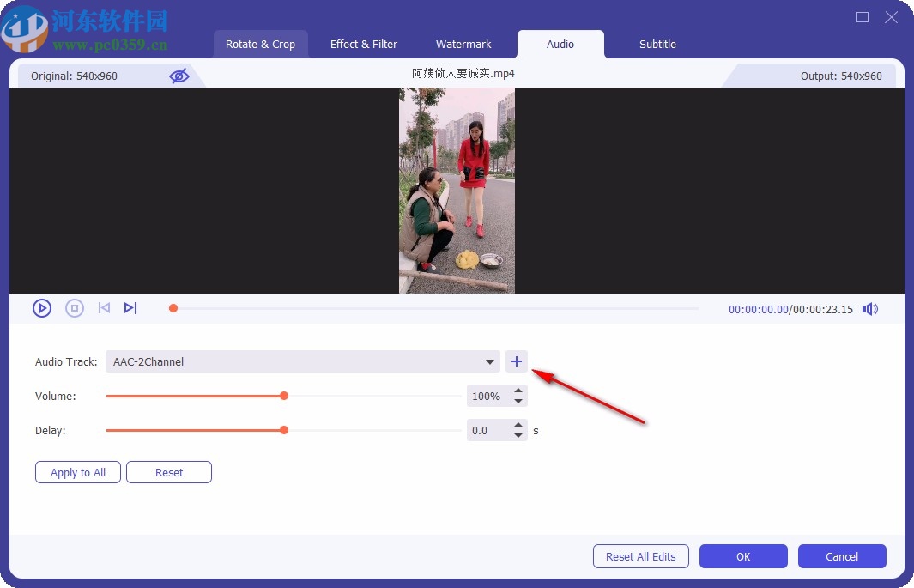The image size is (914, 588).
Task: Step to the previous frame
Action: point(103,307)
